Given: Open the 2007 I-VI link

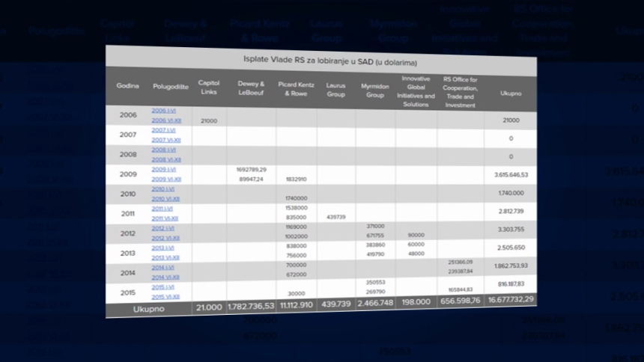Looking at the screenshot, I should 163,130.
